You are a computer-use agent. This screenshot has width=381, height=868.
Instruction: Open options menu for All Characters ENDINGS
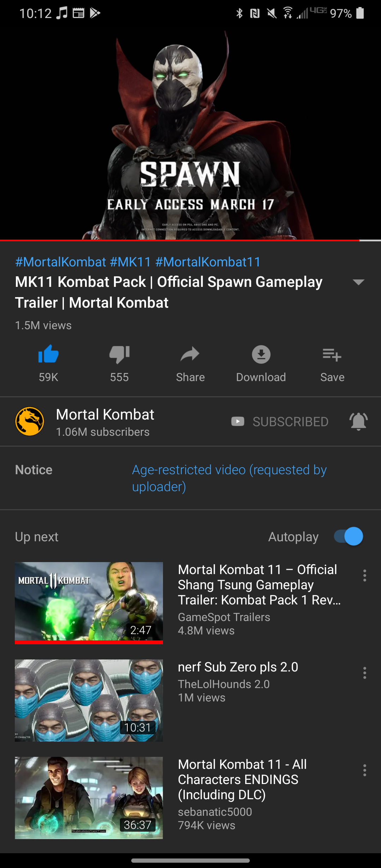pos(364,770)
